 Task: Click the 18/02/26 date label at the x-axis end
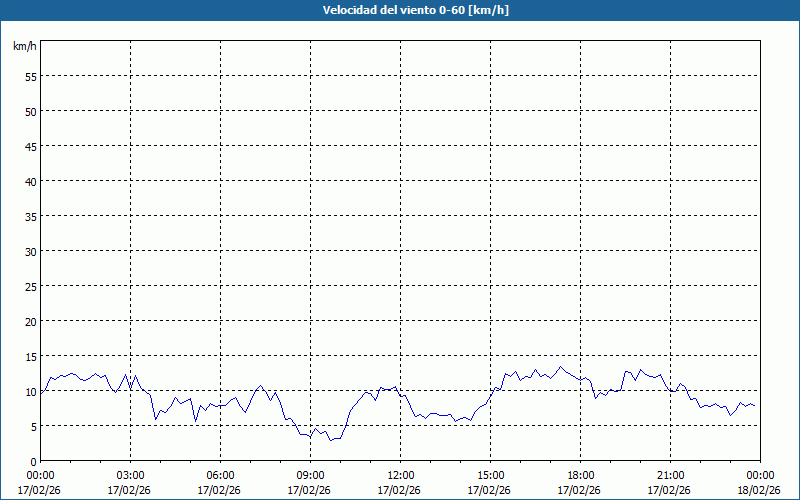click(759, 490)
